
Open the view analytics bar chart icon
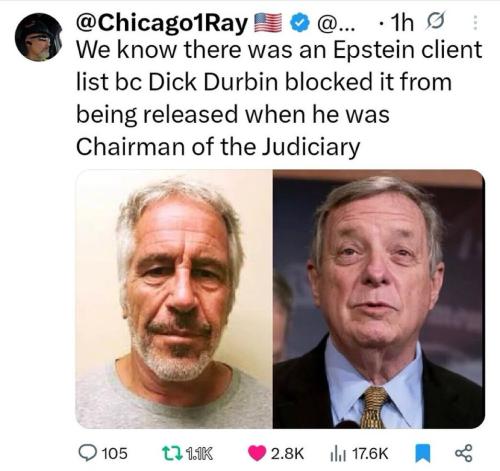pyautogui.click(x=339, y=454)
